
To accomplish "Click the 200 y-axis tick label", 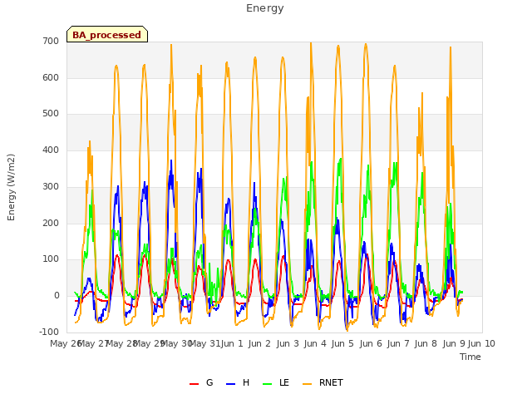I will (x=51, y=224).
